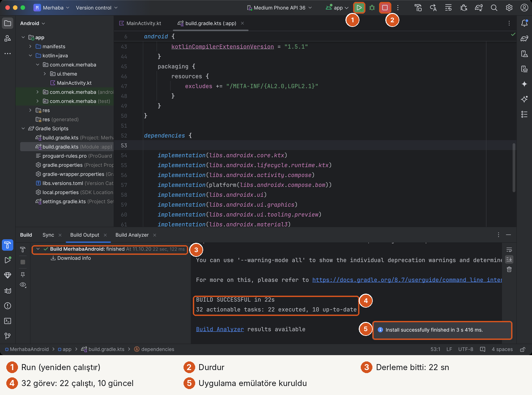Switch to the Build Analyzer tab
The height and width of the screenshot is (395, 532).
[x=132, y=235]
